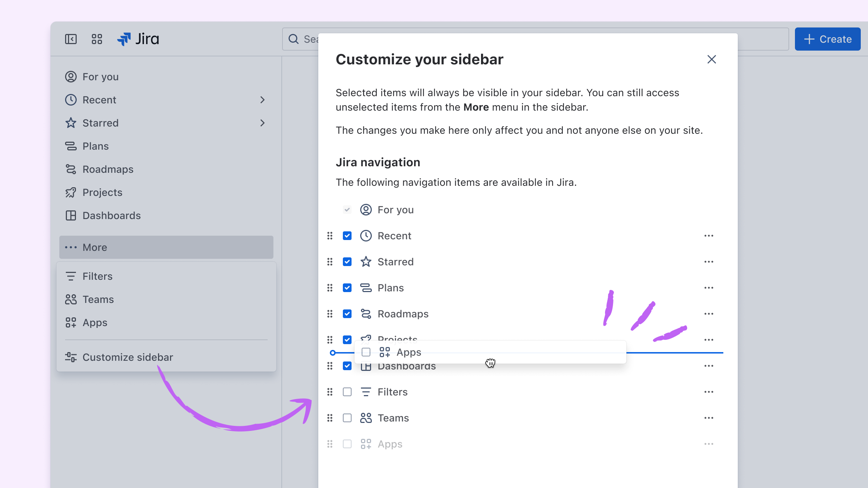Viewport: 868px width, 488px height.
Task: Uncheck the Recent checkbox
Action: coord(347,236)
